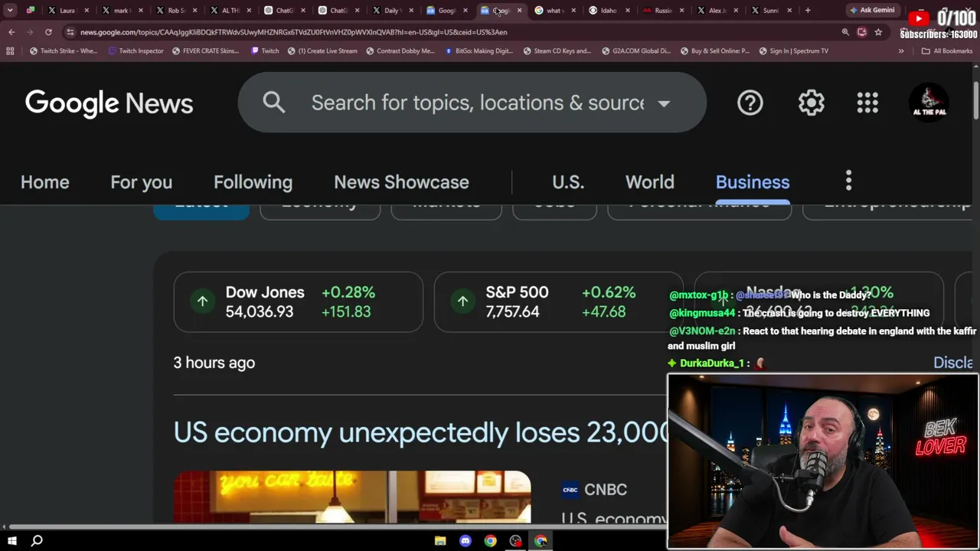Bookmark this page with the star icon
Image resolution: width=980 pixels, height=551 pixels.
(878, 32)
